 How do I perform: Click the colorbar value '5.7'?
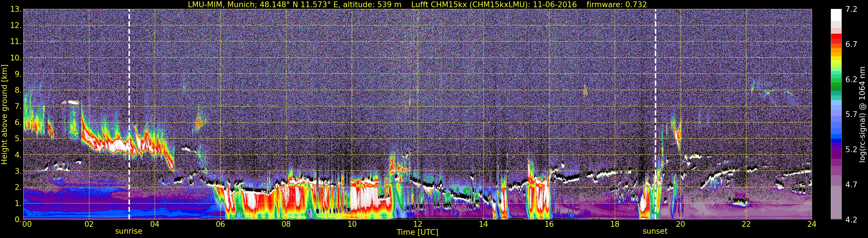(851, 114)
